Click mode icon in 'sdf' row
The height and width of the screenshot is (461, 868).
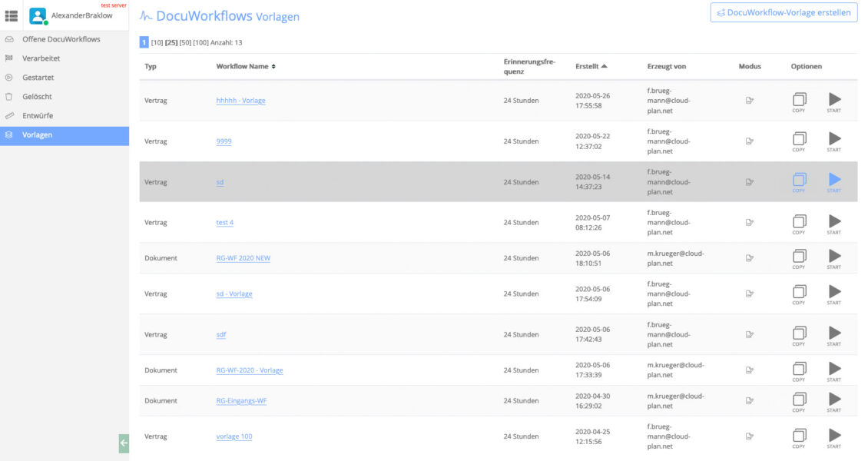click(750, 334)
